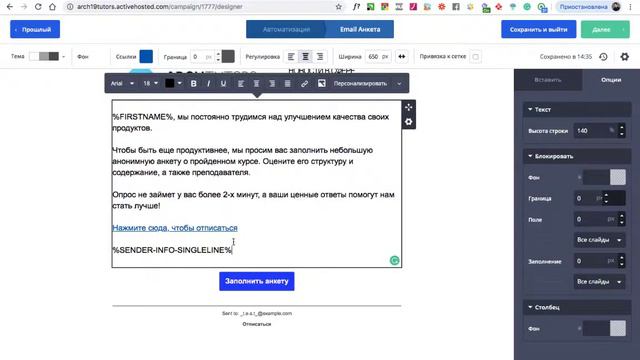The height and width of the screenshot is (360, 640).
Task: Open campaign settings gear icon
Action: pyautogui.click(x=624, y=57)
